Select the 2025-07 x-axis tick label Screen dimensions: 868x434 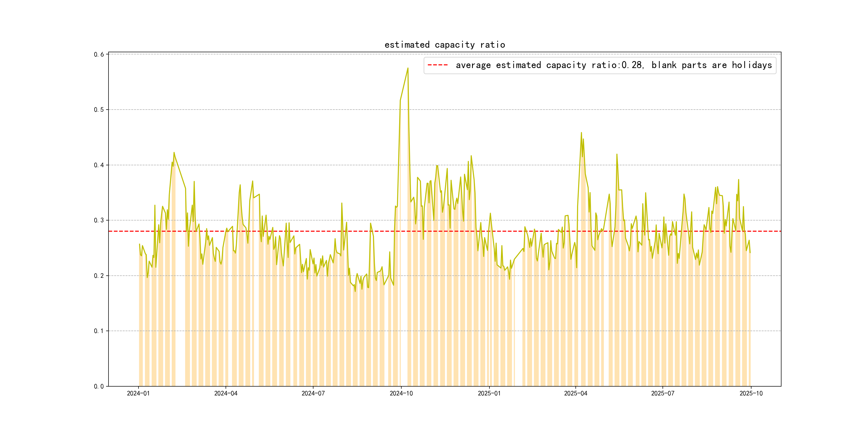tap(663, 393)
